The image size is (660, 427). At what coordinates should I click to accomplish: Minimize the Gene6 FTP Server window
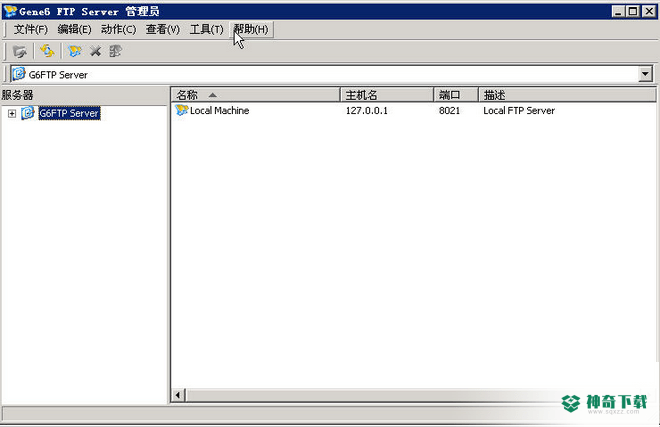coord(618,11)
